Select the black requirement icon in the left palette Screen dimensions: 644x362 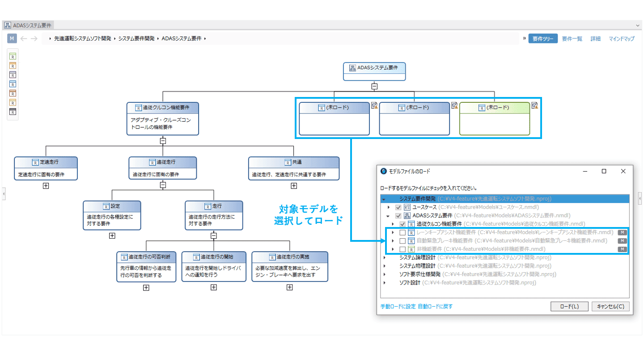pos(13,112)
